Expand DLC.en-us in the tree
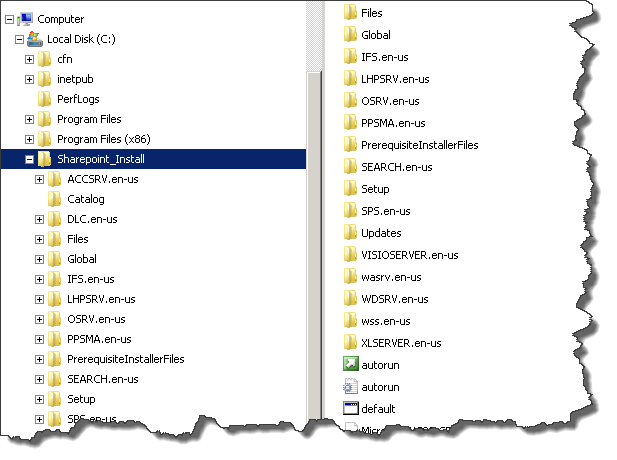The height and width of the screenshot is (460, 617). pyautogui.click(x=39, y=219)
